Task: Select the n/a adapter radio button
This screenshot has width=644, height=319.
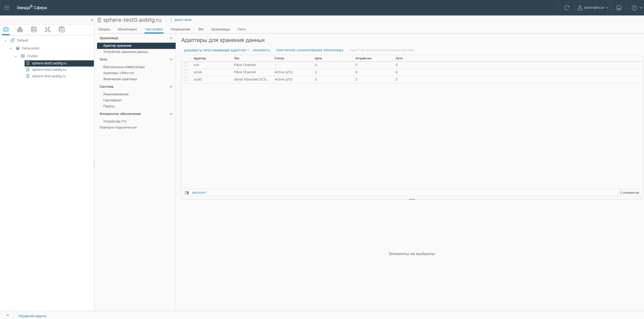Action: [186, 64]
